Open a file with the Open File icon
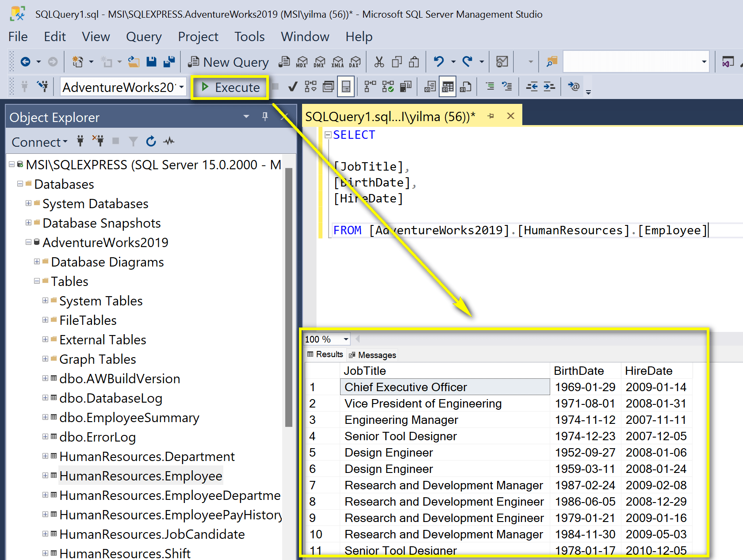 (x=134, y=62)
